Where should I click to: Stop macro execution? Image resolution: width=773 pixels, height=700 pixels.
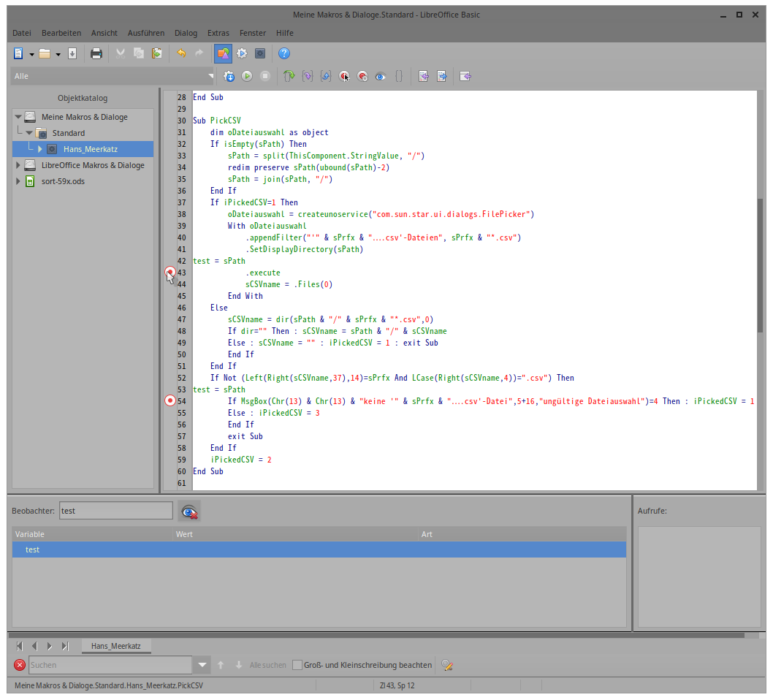pyautogui.click(x=265, y=77)
